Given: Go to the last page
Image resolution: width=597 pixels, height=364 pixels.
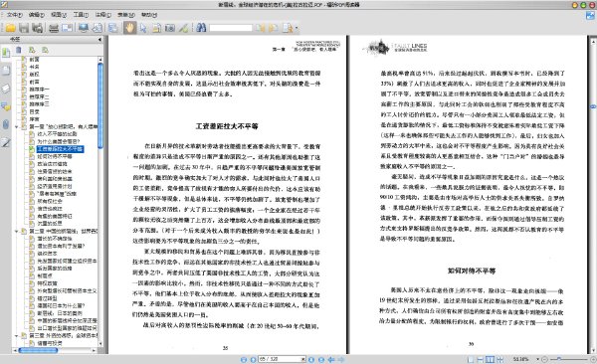Looking at the screenshot, I should click(x=321, y=359).
